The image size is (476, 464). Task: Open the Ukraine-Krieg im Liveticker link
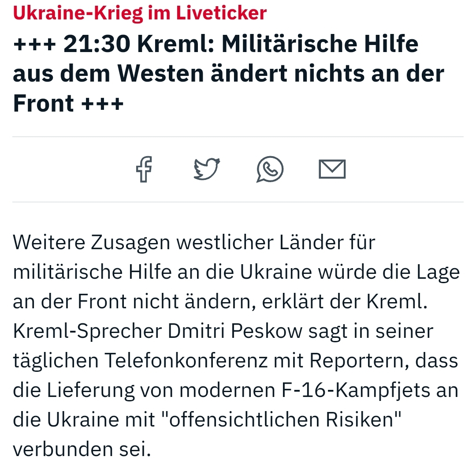(x=140, y=13)
